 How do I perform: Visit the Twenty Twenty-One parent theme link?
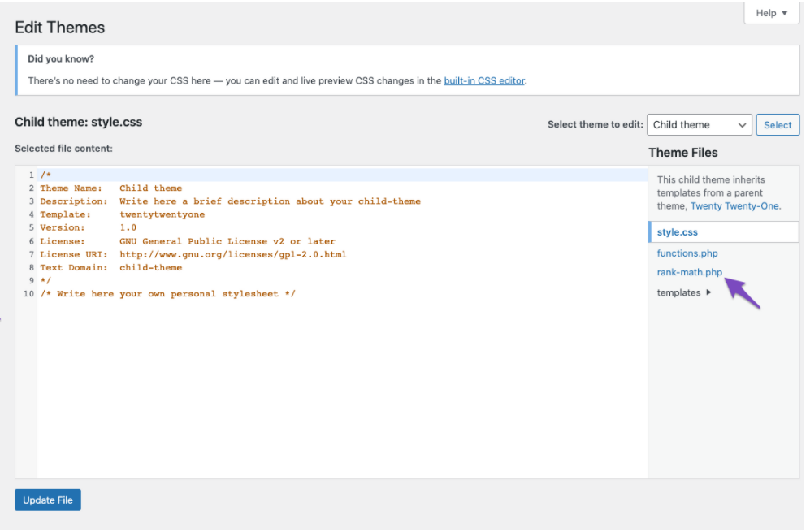[x=734, y=206]
